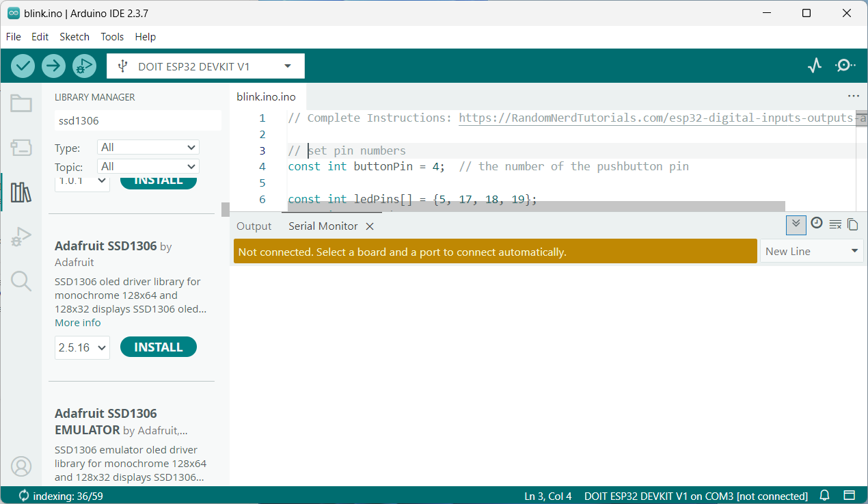Viewport: 868px width, 504px height.
Task: Open the Type filter dropdown
Action: (148, 147)
